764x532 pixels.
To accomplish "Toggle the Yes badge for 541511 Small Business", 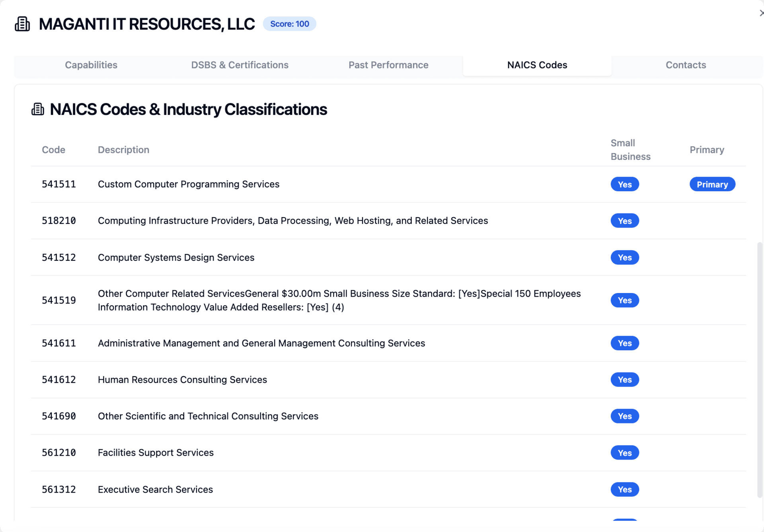I will click(624, 184).
